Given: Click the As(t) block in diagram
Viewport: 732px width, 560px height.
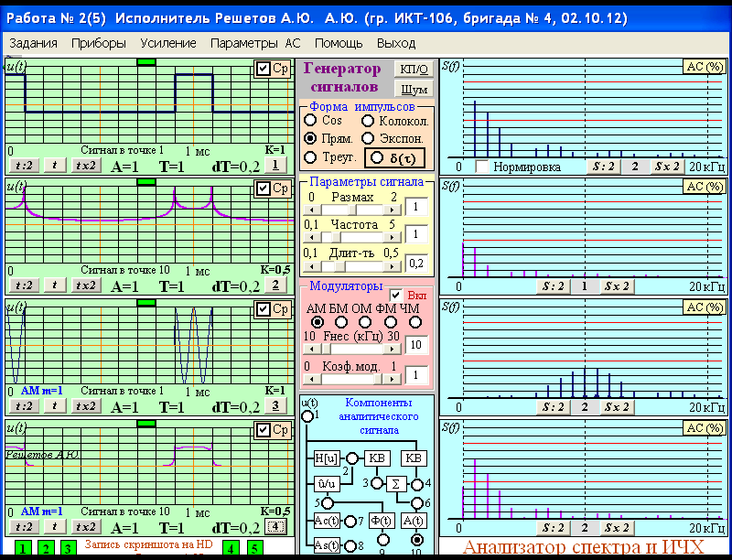Looking at the screenshot, I should pyautogui.click(x=327, y=545).
